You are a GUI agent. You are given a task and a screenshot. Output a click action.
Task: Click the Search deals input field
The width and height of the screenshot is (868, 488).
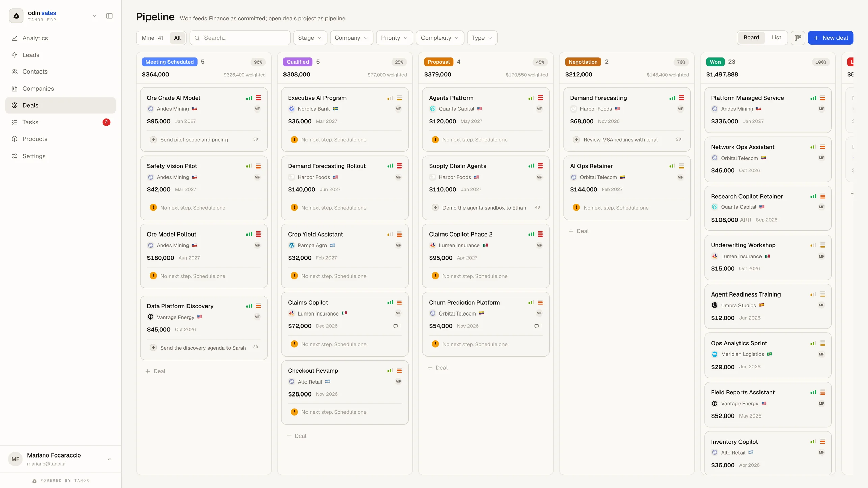pyautogui.click(x=240, y=38)
